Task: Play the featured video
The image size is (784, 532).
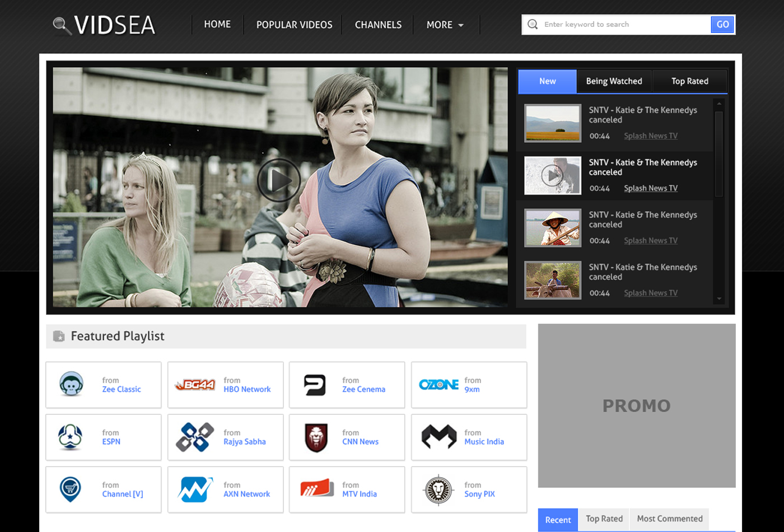Action: (279, 180)
